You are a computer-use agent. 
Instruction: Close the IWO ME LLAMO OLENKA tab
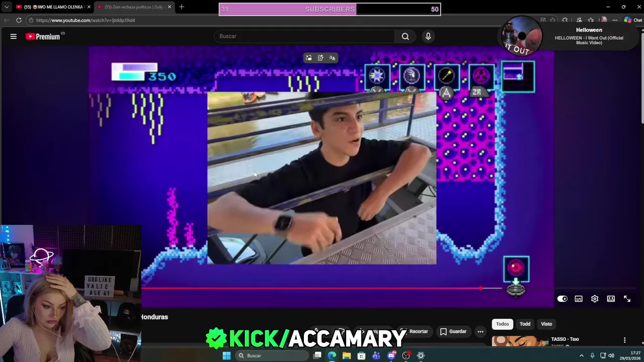(x=89, y=7)
